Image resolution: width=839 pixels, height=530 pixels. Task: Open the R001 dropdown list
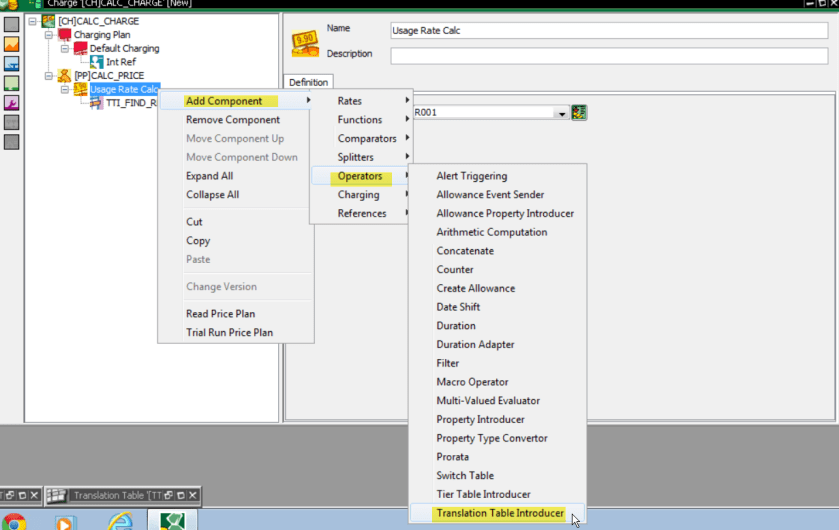tap(561, 113)
